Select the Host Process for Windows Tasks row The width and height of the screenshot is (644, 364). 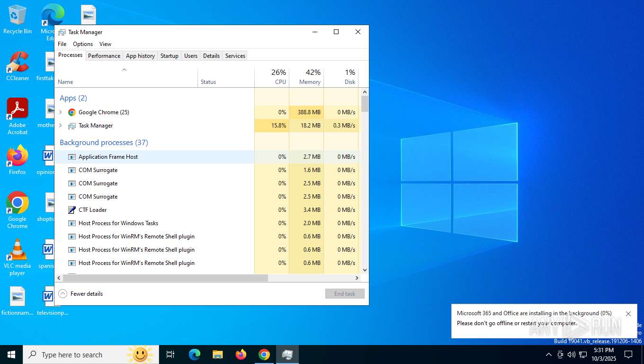(x=206, y=223)
